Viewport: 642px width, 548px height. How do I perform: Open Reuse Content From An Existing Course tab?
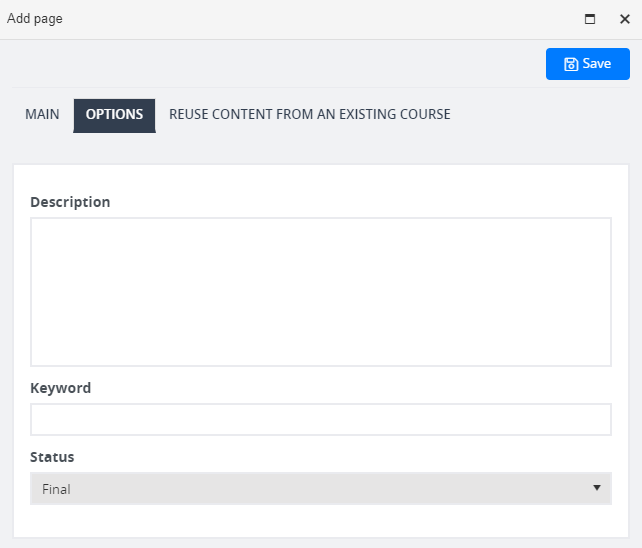coord(310,114)
